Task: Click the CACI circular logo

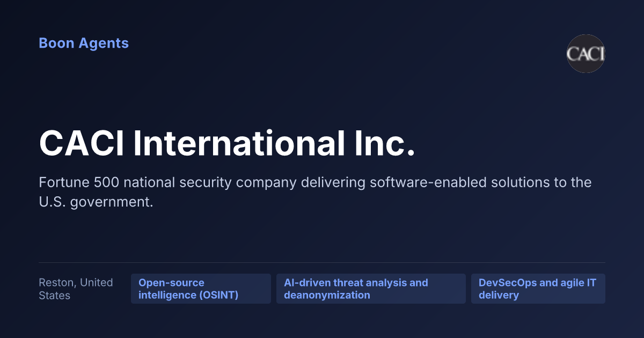Action: click(x=586, y=54)
